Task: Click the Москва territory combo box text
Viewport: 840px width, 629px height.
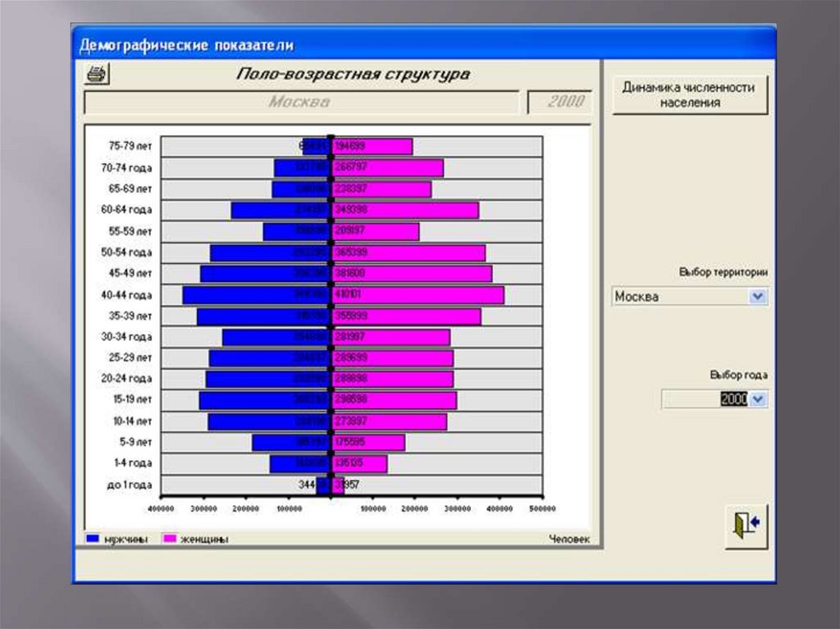Action: (679, 297)
